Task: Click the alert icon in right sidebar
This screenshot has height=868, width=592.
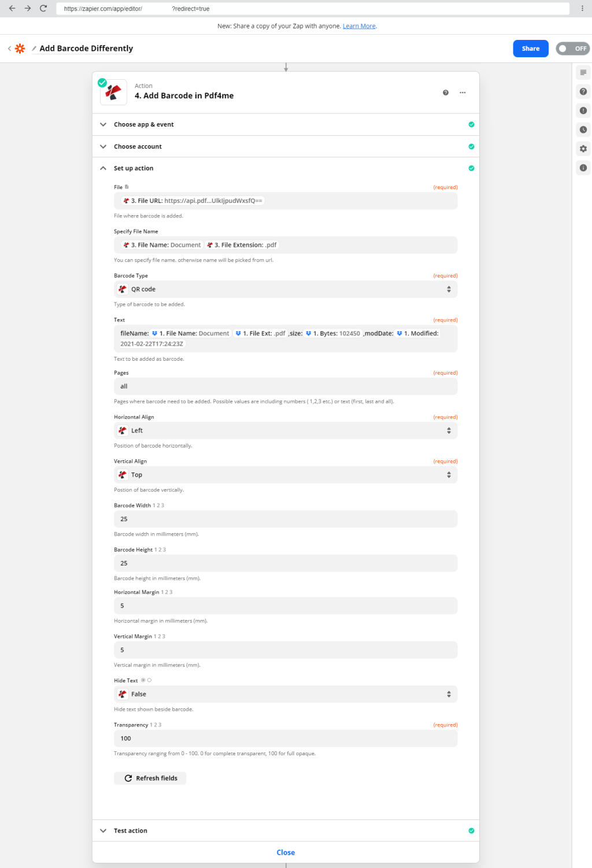Action: point(583,110)
